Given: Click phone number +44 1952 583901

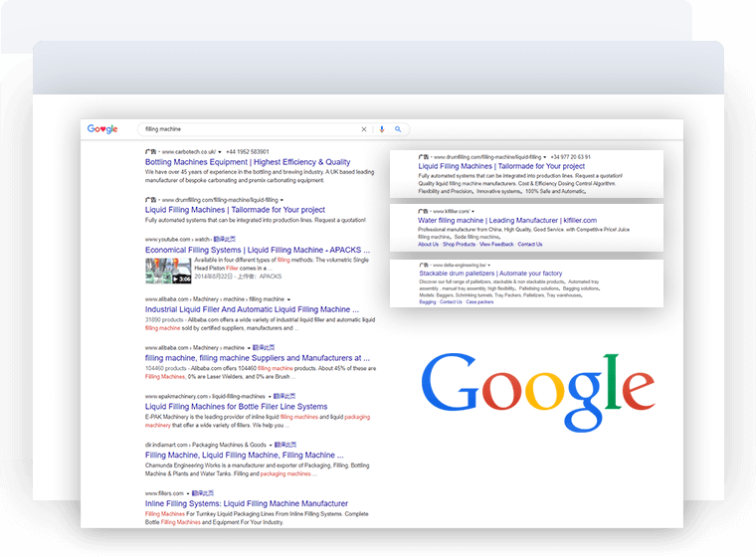Looking at the screenshot, I should [x=248, y=152].
